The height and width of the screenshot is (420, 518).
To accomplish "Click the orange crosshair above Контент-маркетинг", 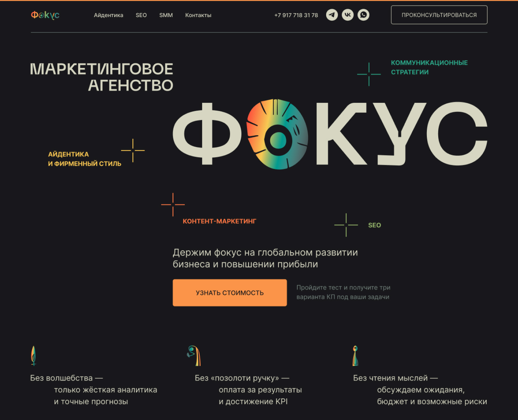I will click(173, 205).
